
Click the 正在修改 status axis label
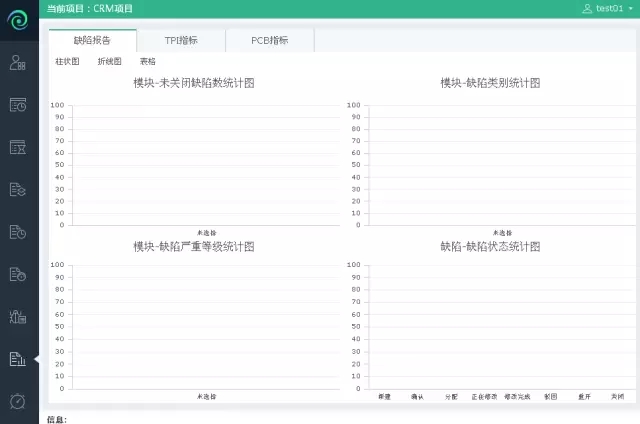click(x=484, y=397)
